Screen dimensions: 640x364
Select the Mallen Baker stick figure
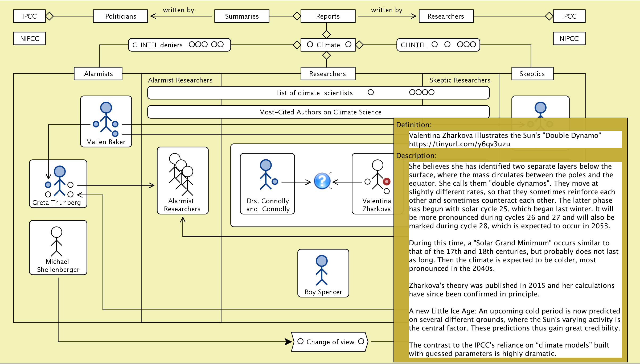click(x=106, y=117)
